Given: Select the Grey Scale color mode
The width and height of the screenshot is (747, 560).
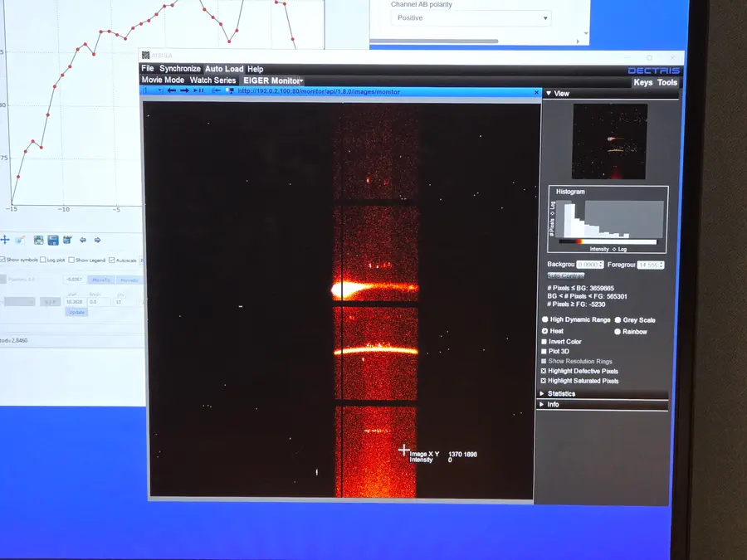Looking at the screenshot, I should pos(618,320).
